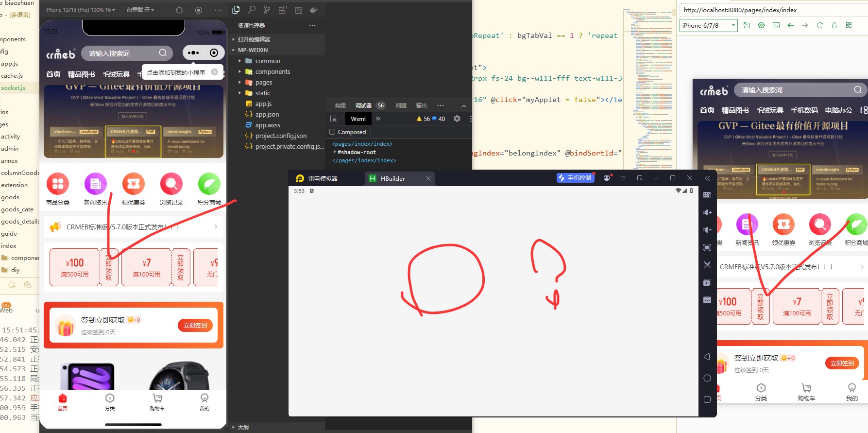Expand the #shadow-root node
868x433 pixels.
pyautogui.click(x=335, y=152)
